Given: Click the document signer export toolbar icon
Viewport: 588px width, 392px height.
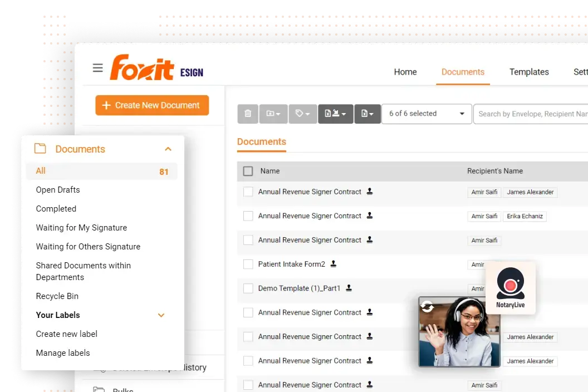Looking at the screenshot, I should (x=336, y=114).
